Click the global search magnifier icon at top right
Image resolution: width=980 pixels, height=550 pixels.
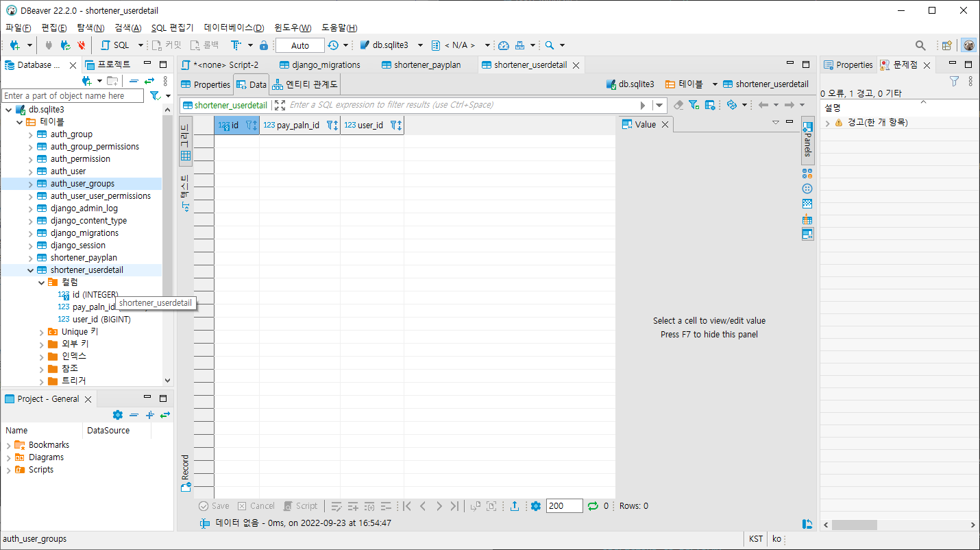920,45
